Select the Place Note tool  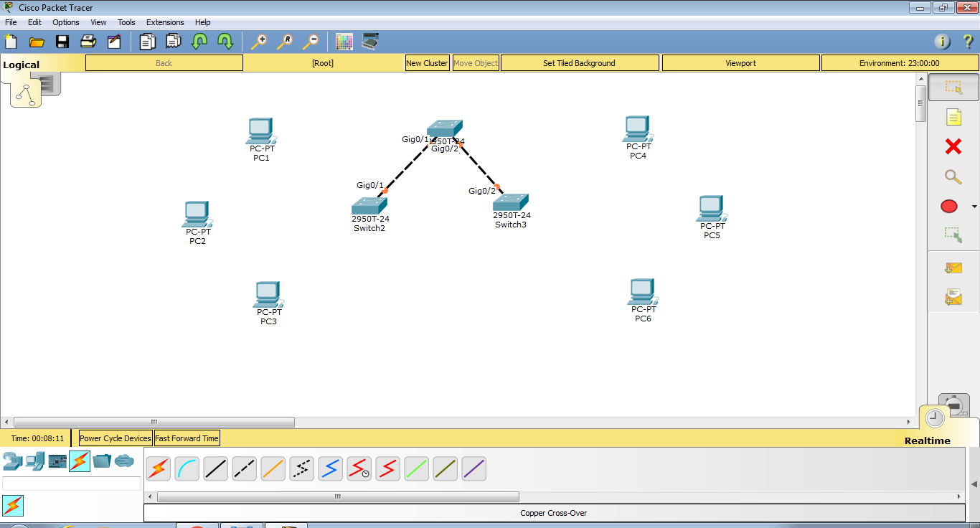(x=952, y=116)
